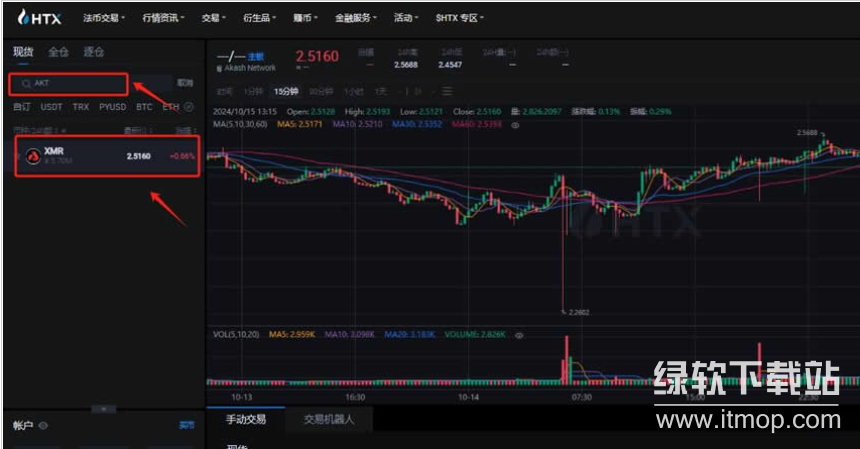
Task: Click the 10-14 date on time axis
Action: click(x=468, y=397)
